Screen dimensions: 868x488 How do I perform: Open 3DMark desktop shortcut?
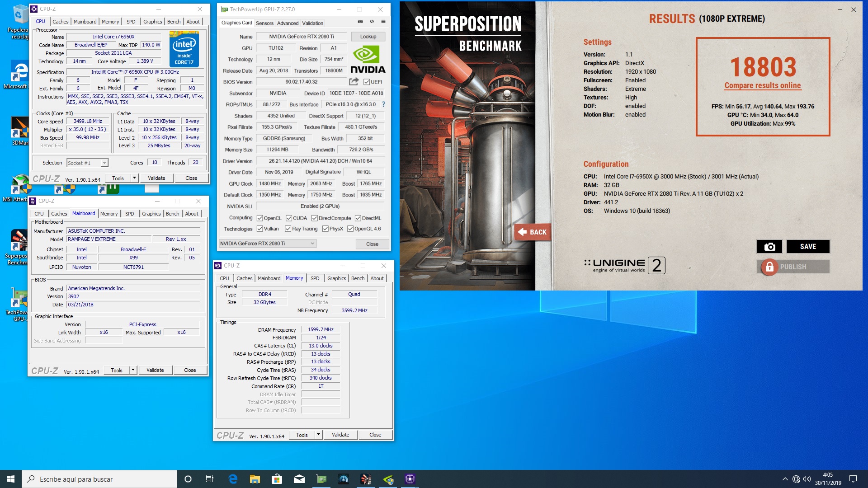(19, 131)
